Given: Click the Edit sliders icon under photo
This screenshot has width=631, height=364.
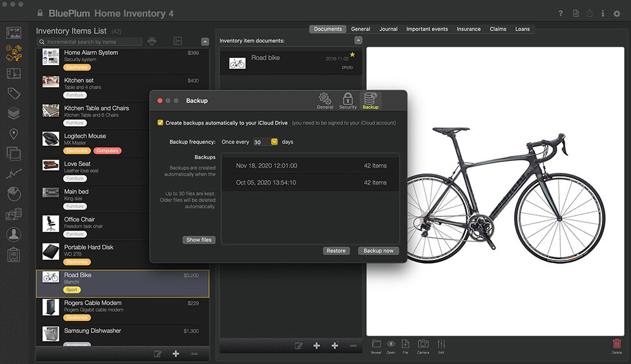Looking at the screenshot, I should pyautogui.click(x=442, y=346).
